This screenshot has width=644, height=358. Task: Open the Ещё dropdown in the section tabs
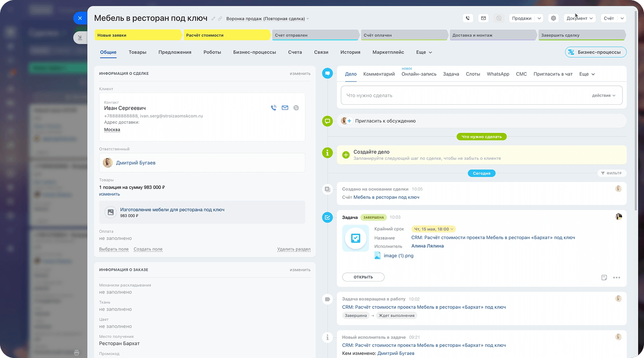click(x=423, y=52)
